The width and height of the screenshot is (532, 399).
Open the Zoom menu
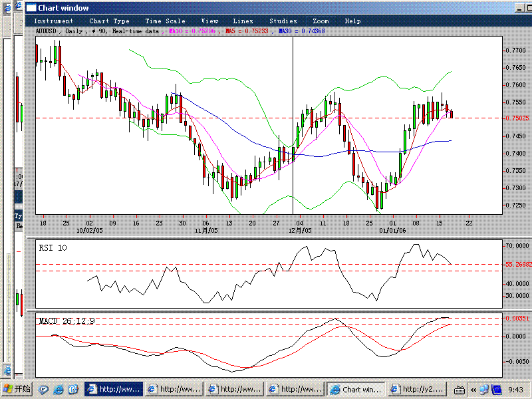321,21
